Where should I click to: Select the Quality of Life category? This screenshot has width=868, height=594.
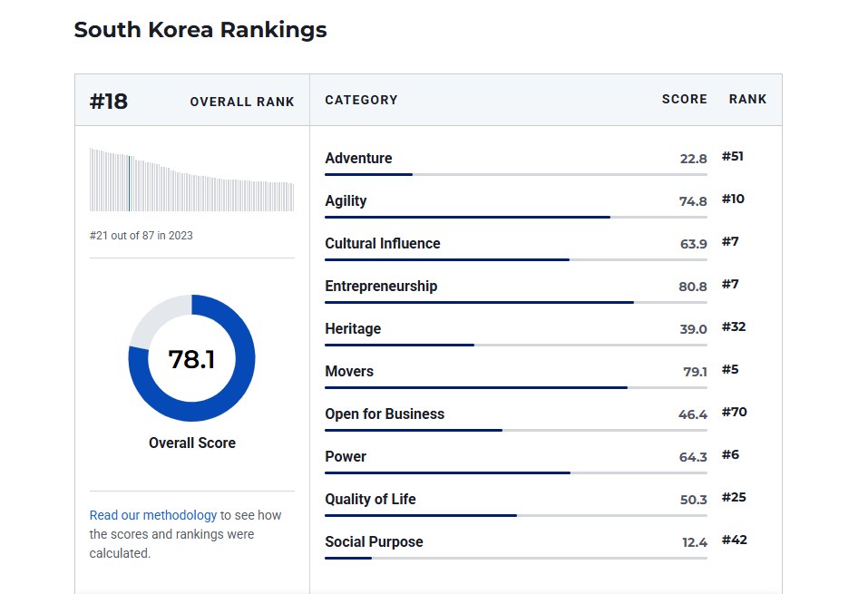(370, 500)
